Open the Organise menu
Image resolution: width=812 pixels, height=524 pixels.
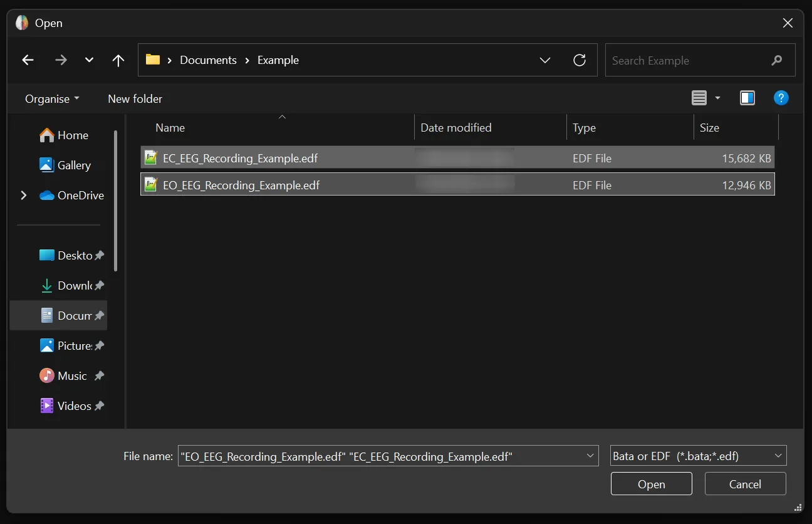tap(52, 98)
